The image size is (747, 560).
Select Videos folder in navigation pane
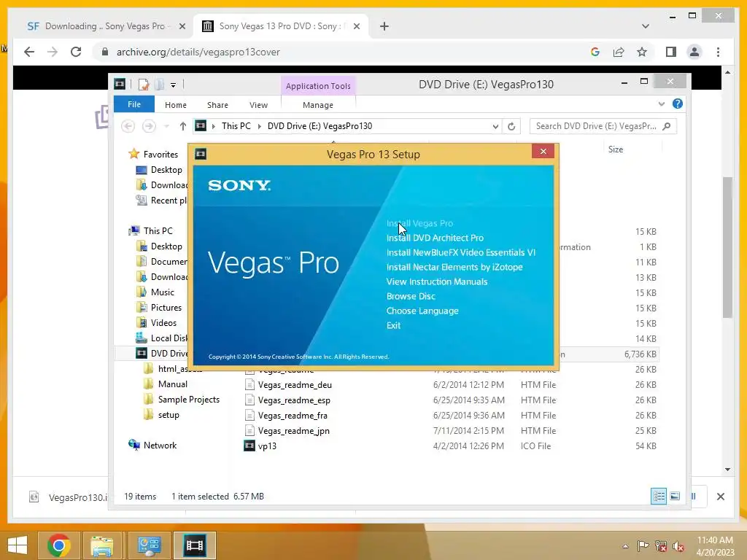[x=163, y=323]
